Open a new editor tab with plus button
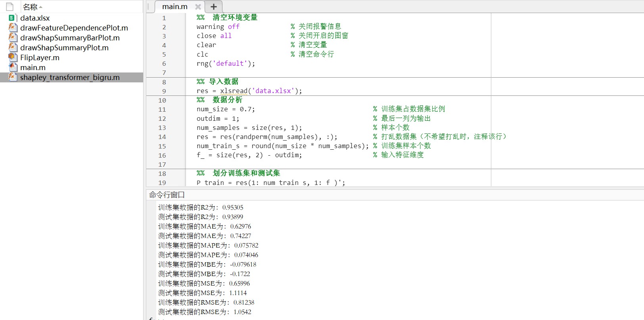Image resolution: width=644 pixels, height=320 pixels. coord(214,7)
